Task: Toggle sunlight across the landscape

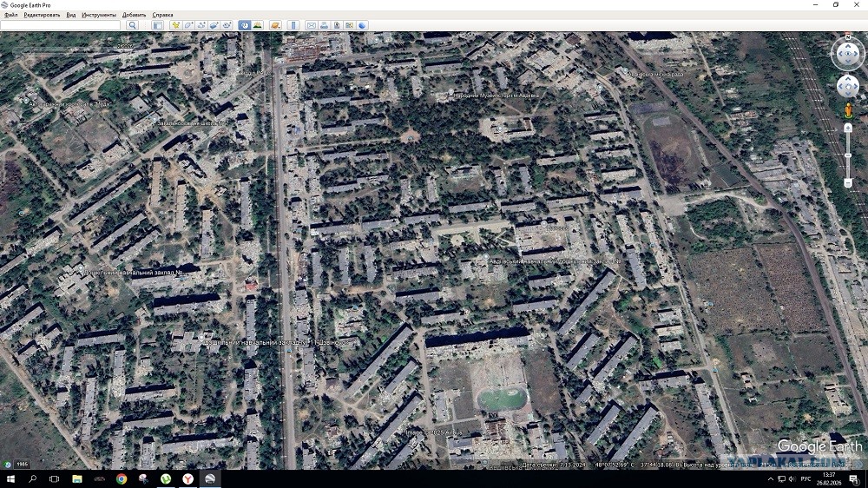Action: point(258,26)
